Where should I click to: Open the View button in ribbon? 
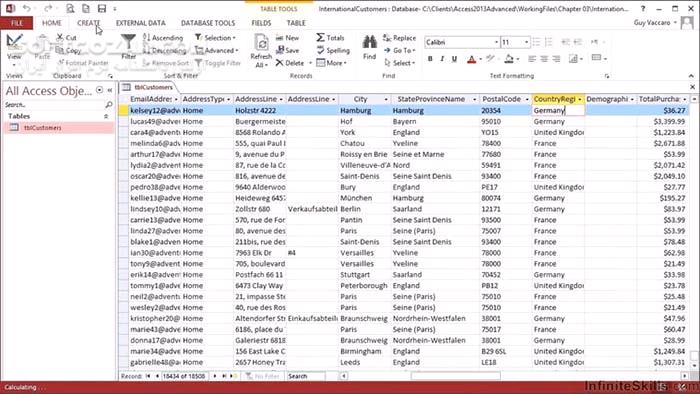pyautogui.click(x=14, y=49)
